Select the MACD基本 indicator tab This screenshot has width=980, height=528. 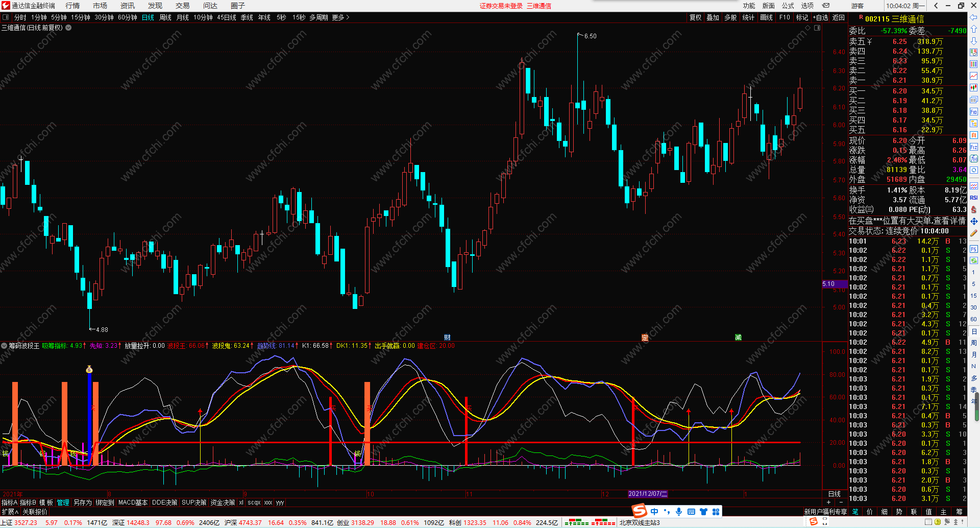(133, 502)
